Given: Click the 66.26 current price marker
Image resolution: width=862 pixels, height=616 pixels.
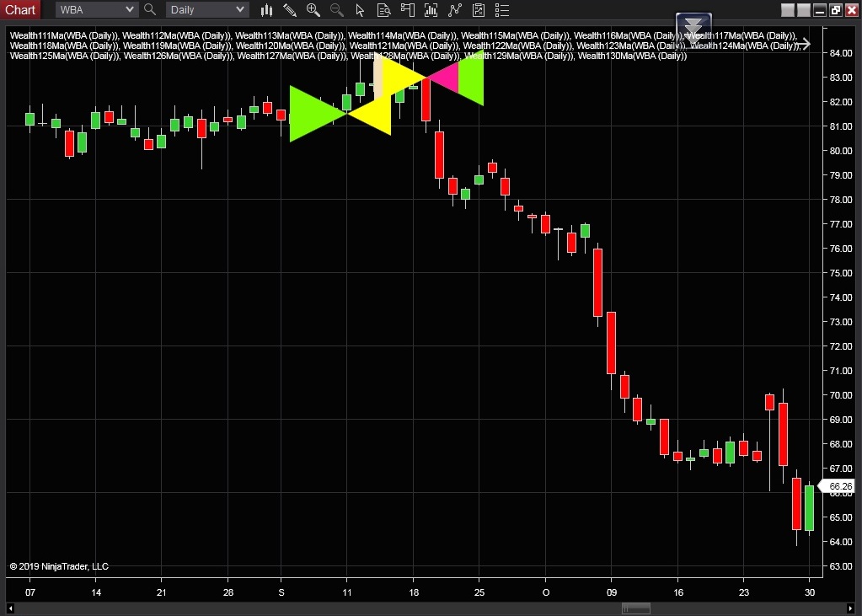Looking at the screenshot, I should point(840,486).
